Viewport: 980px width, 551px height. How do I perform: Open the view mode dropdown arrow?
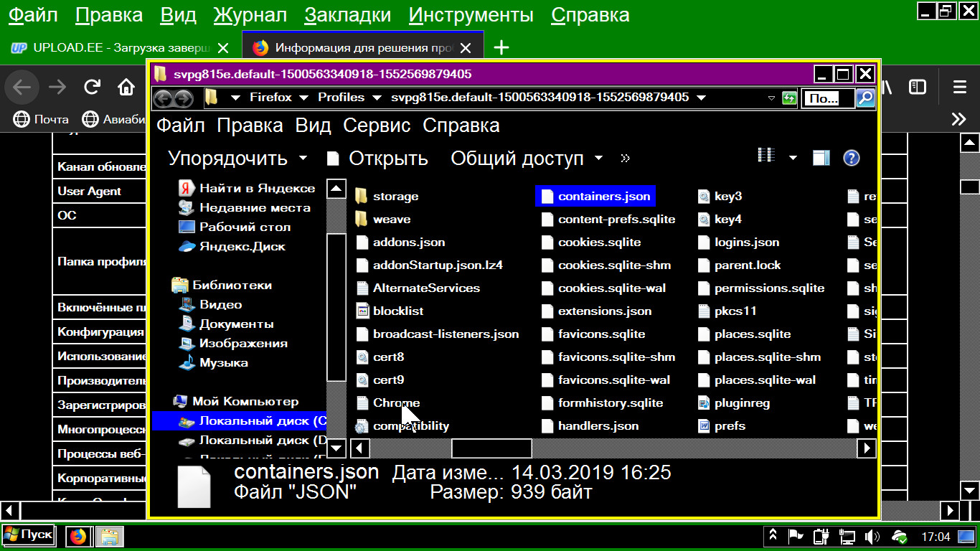coord(793,158)
